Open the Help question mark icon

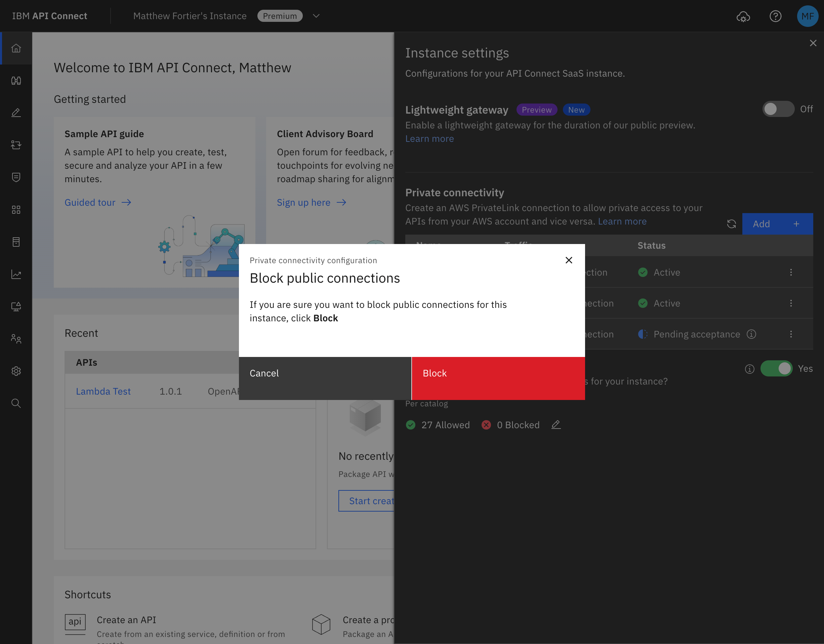point(775,16)
